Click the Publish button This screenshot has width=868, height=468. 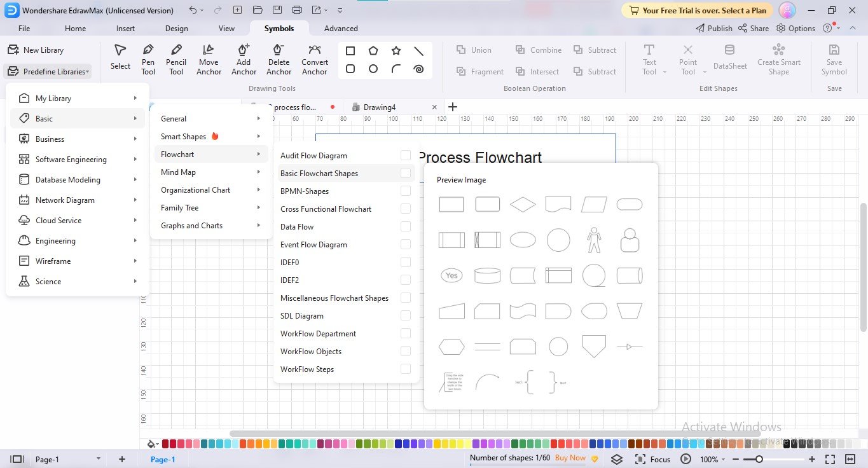point(714,28)
